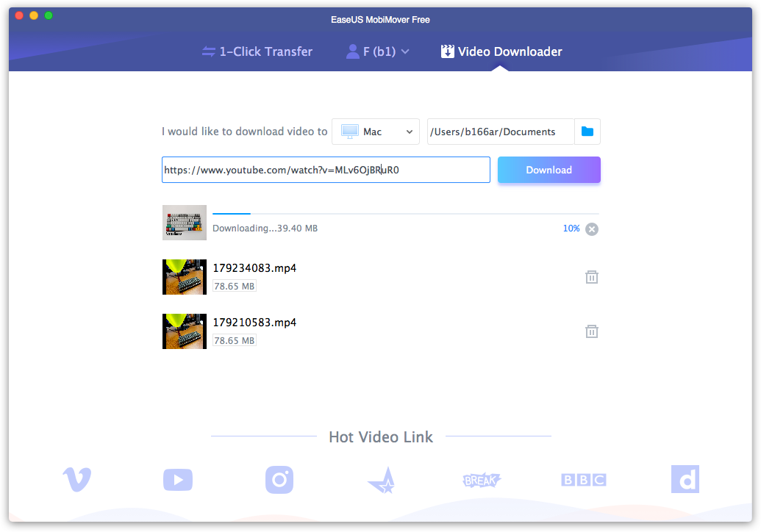Select the 179210583.mp4 file name
The width and height of the screenshot is (761, 532).
click(x=254, y=323)
